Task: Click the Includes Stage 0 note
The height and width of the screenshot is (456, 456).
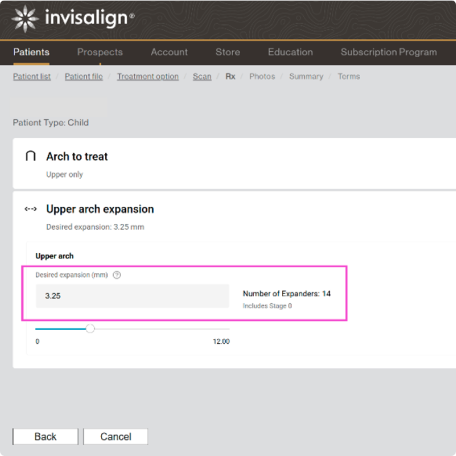Action: [267, 306]
